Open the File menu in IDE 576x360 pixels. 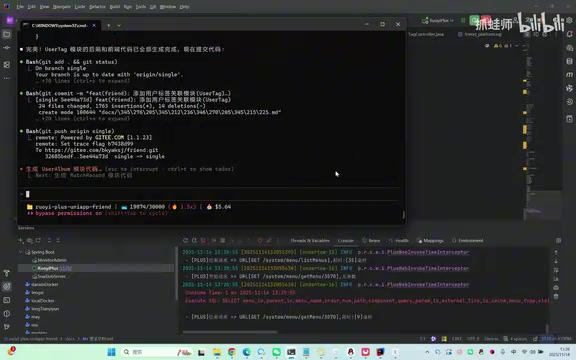pyautogui.click(x=20, y=7)
